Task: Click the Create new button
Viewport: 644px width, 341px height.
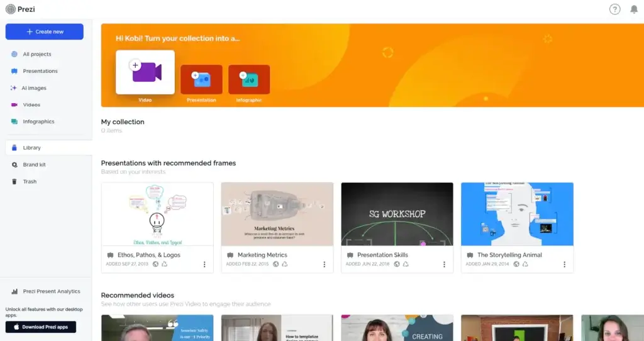Action: click(45, 31)
